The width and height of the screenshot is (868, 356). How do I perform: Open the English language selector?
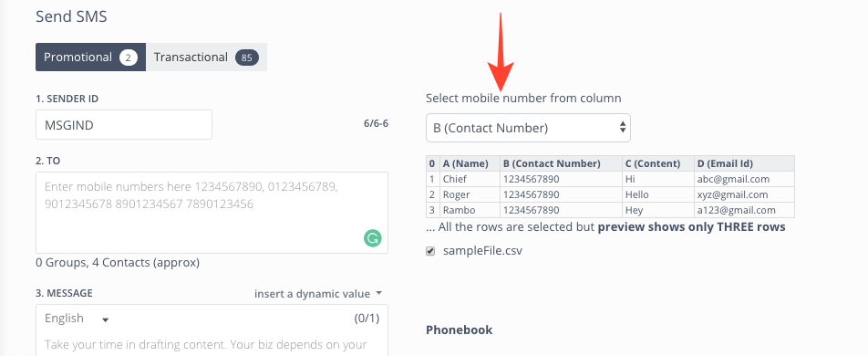pos(77,319)
